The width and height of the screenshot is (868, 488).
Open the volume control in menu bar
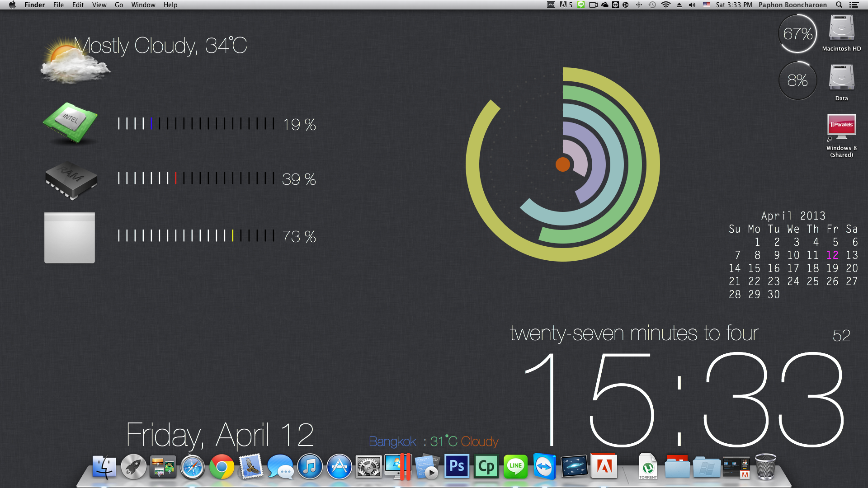click(692, 5)
